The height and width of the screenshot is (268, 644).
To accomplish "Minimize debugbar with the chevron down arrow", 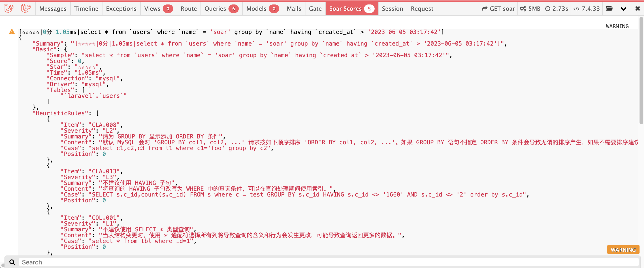I will pos(623,9).
